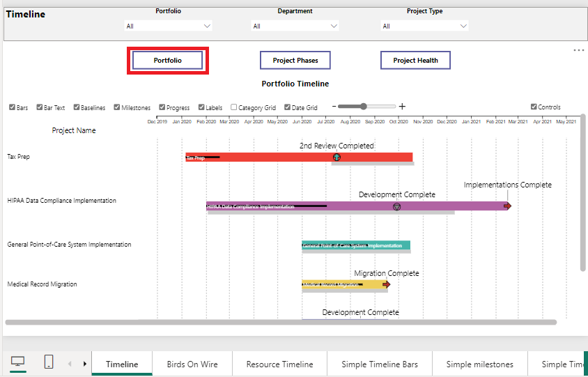This screenshot has height=377, width=588.
Task: Select the red Tax Prep timeline bar
Action: pyautogui.click(x=299, y=157)
